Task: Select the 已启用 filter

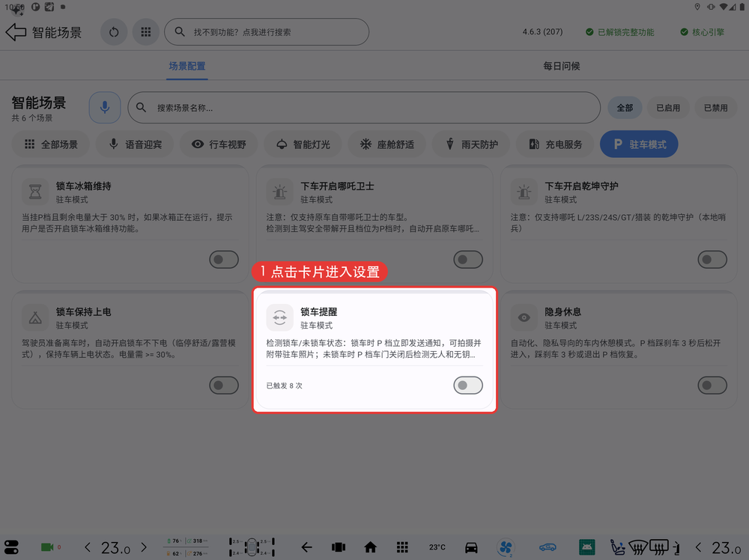Action: (x=668, y=108)
